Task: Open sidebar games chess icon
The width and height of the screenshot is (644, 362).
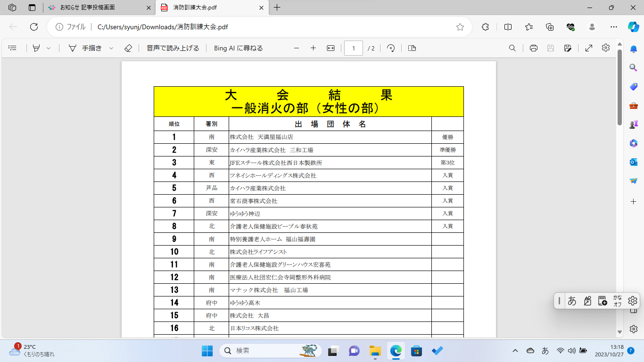Action: tap(634, 124)
